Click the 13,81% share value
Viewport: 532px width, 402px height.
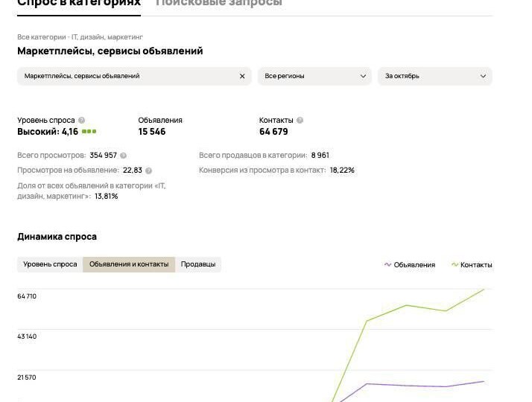(x=107, y=197)
